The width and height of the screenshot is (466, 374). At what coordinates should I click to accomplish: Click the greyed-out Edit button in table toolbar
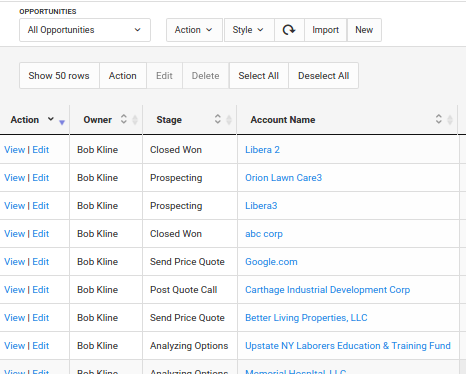click(164, 76)
